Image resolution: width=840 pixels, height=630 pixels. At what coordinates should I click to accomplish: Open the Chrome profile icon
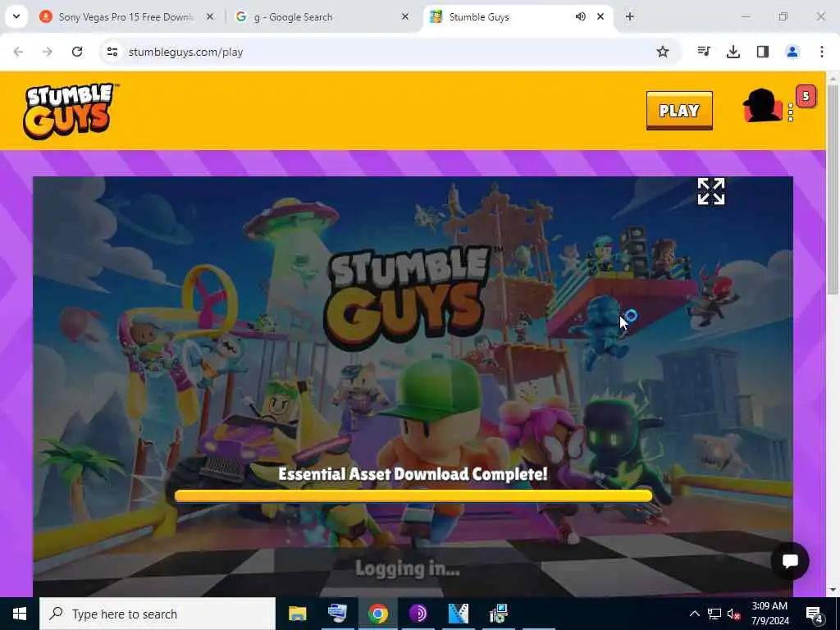(x=792, y=52)
